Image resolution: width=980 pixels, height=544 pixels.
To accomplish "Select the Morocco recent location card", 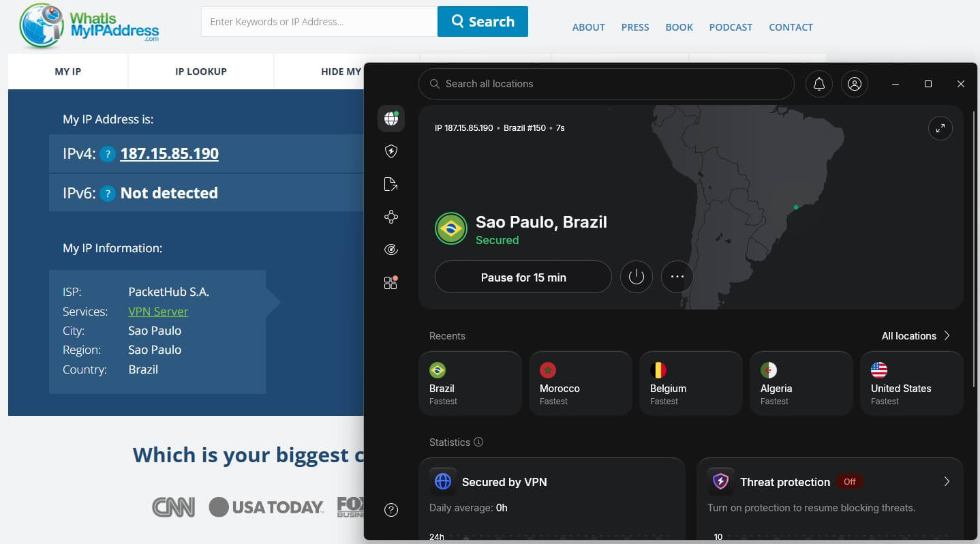I will (581, 383).
